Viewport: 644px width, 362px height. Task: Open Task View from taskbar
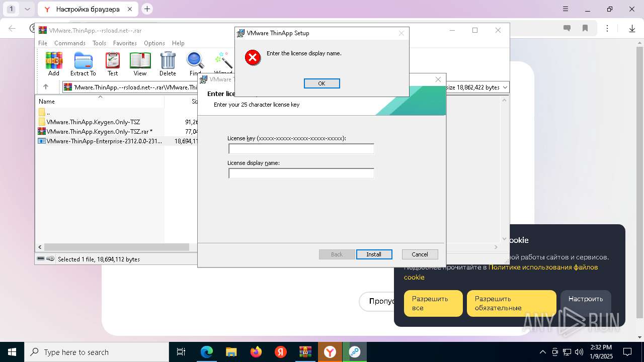click(181, 352)
